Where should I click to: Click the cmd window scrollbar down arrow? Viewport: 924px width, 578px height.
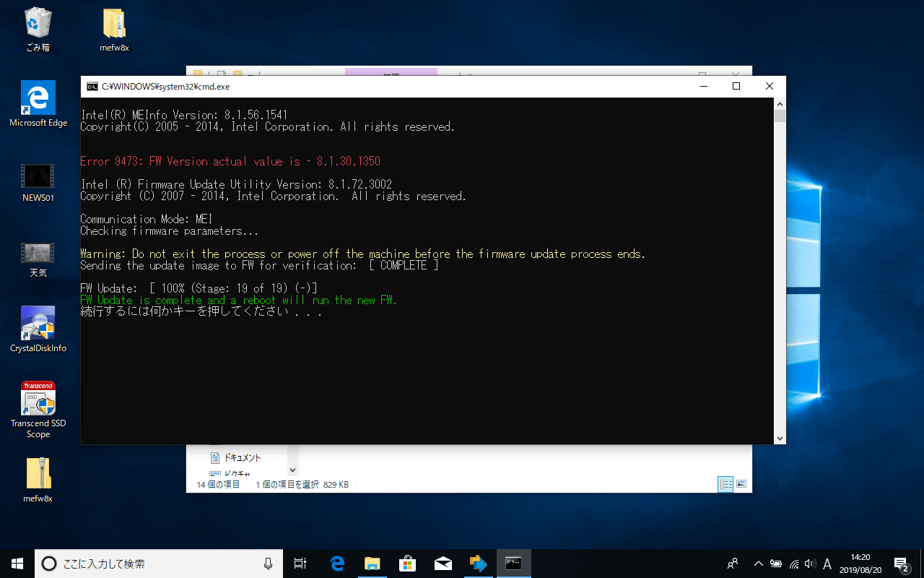(780, 438)
